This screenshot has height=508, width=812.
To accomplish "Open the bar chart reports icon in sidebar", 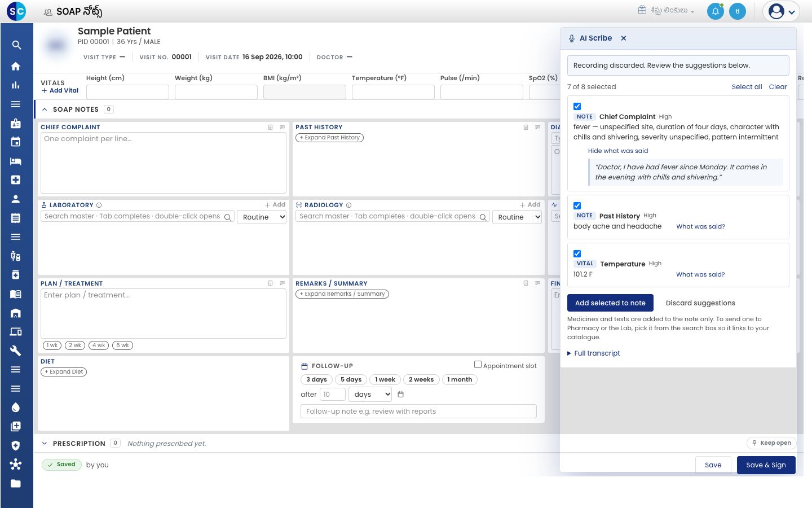I will (16, 85).
